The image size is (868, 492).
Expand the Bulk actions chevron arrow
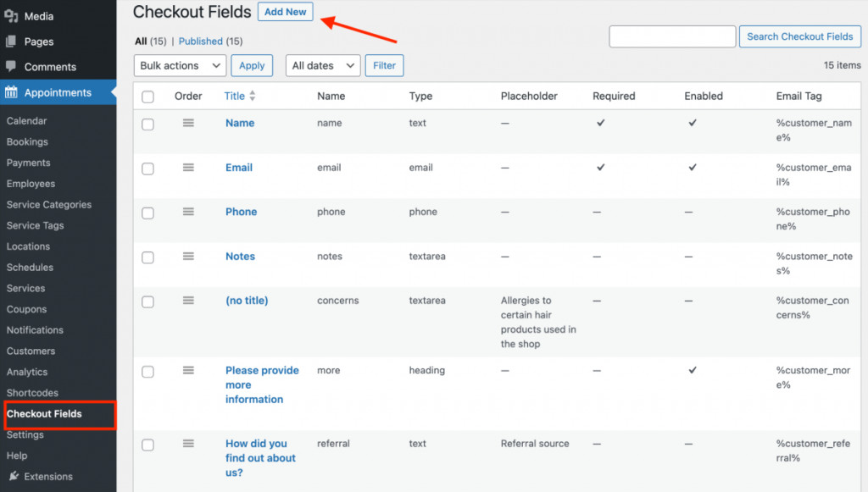tap(217, 65)
